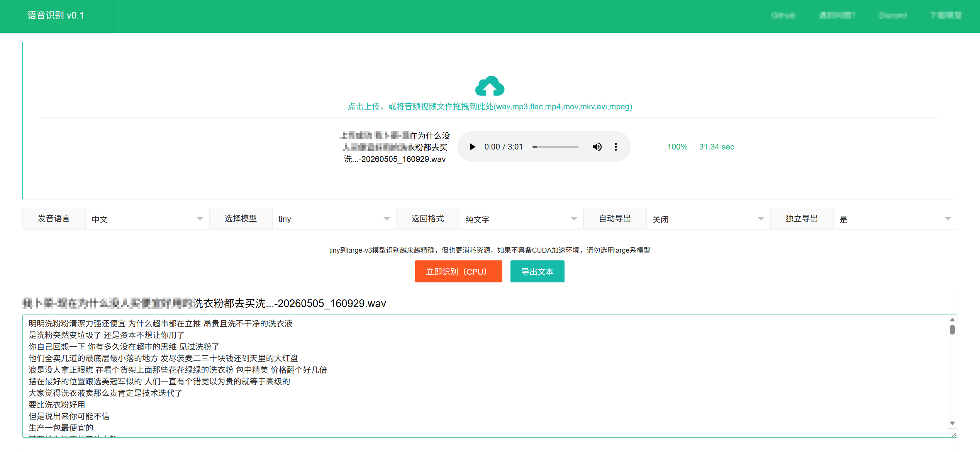Click the 发音语言 label

pyautogui.click(x=54, y=219)
